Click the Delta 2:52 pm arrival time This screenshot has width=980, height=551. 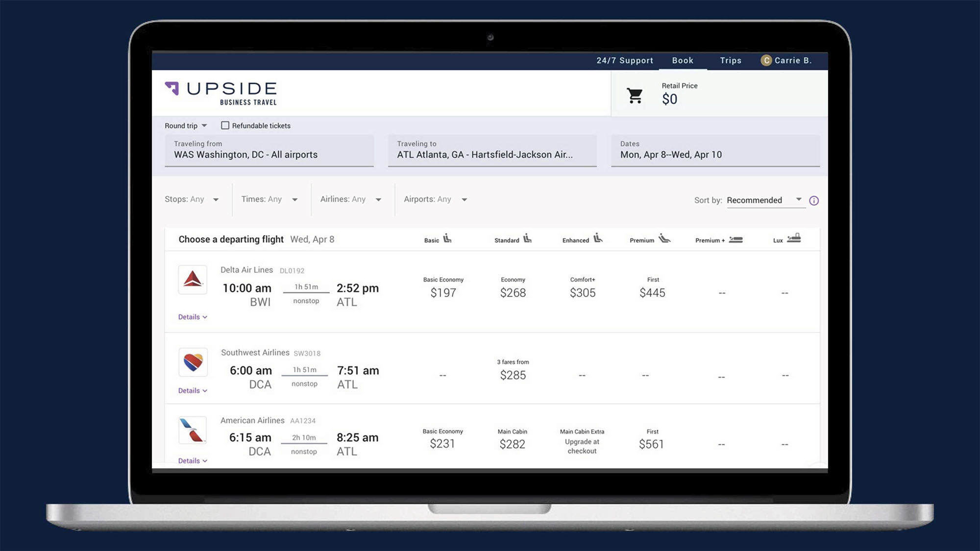(358, 288)
